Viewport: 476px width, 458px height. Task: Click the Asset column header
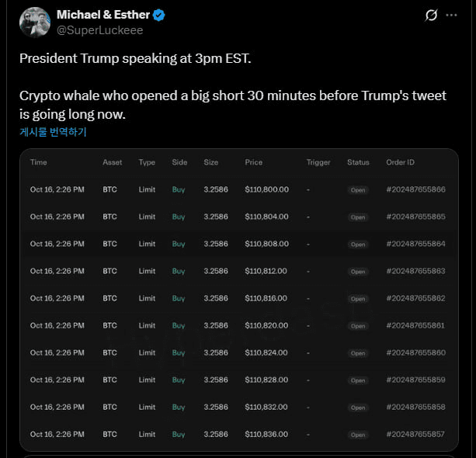[112, 162]
